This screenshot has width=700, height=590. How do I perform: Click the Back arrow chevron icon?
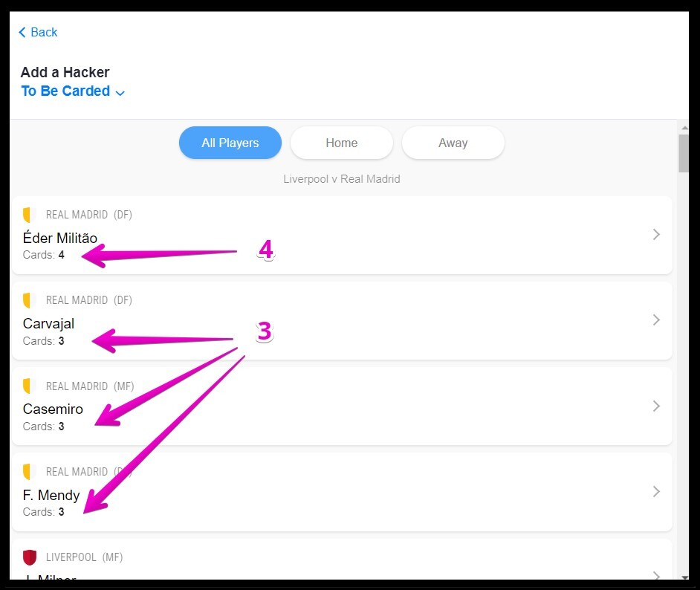pyautogui.click(x=22, y=32)
